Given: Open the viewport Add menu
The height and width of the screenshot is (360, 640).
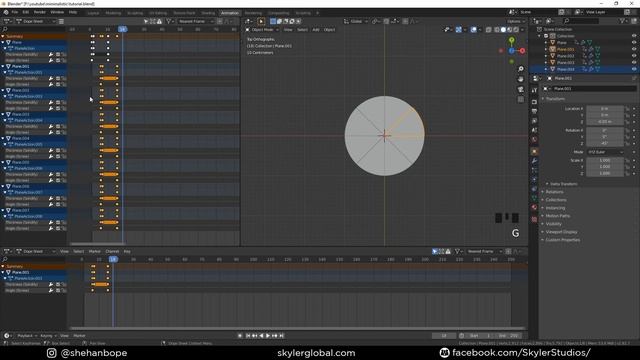Looking at the screenshot, I should click(x=316, y=30).
